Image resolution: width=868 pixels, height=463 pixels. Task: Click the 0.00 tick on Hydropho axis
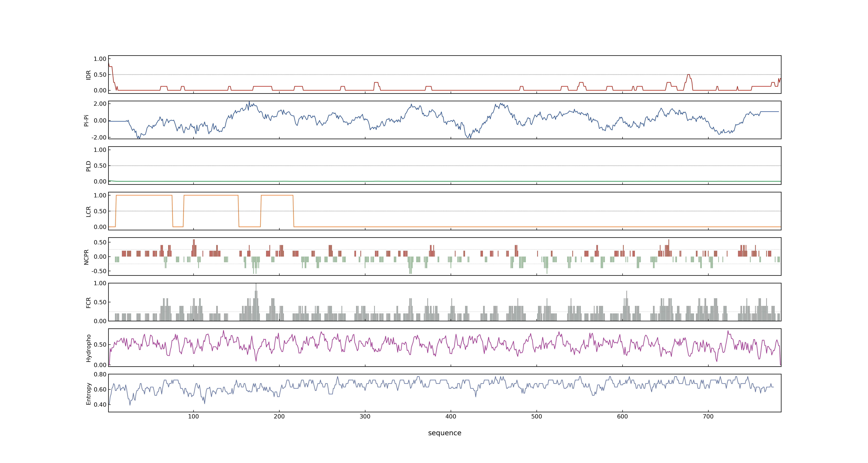(100, 365)
